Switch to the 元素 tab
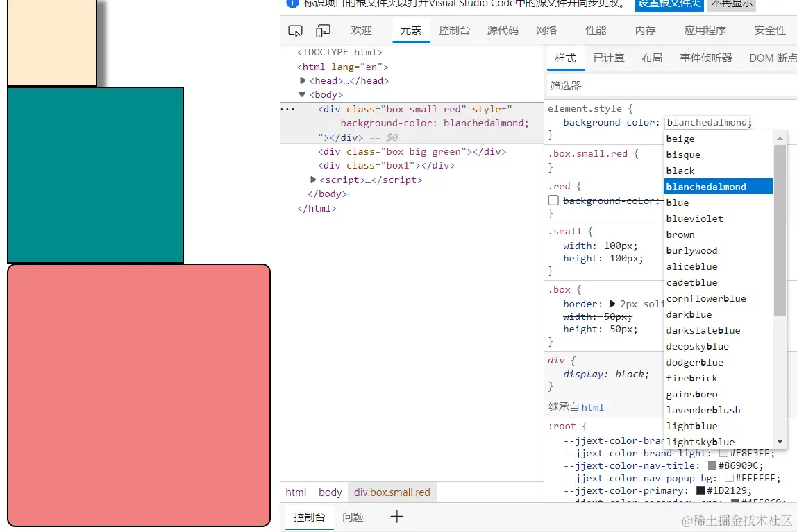 point(411,31)
